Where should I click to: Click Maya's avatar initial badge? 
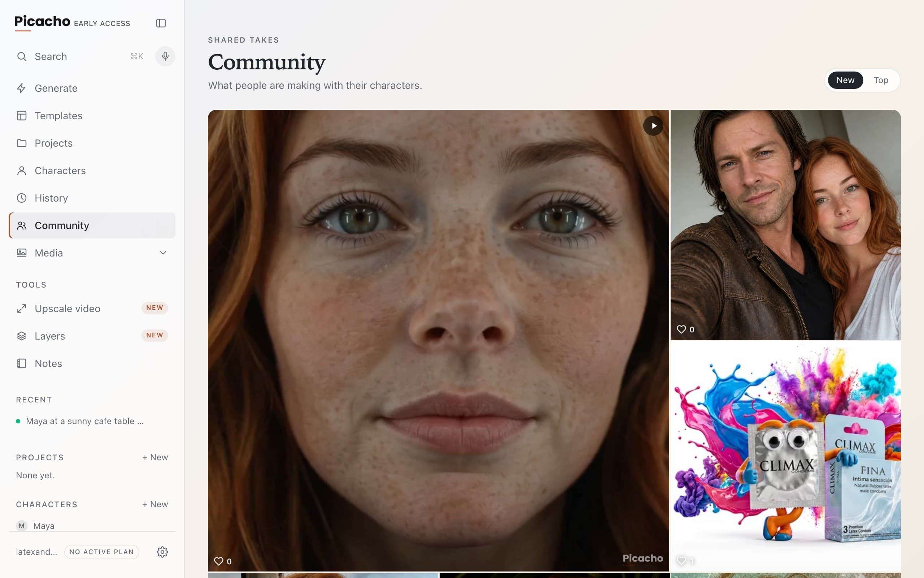pos(21,526)
